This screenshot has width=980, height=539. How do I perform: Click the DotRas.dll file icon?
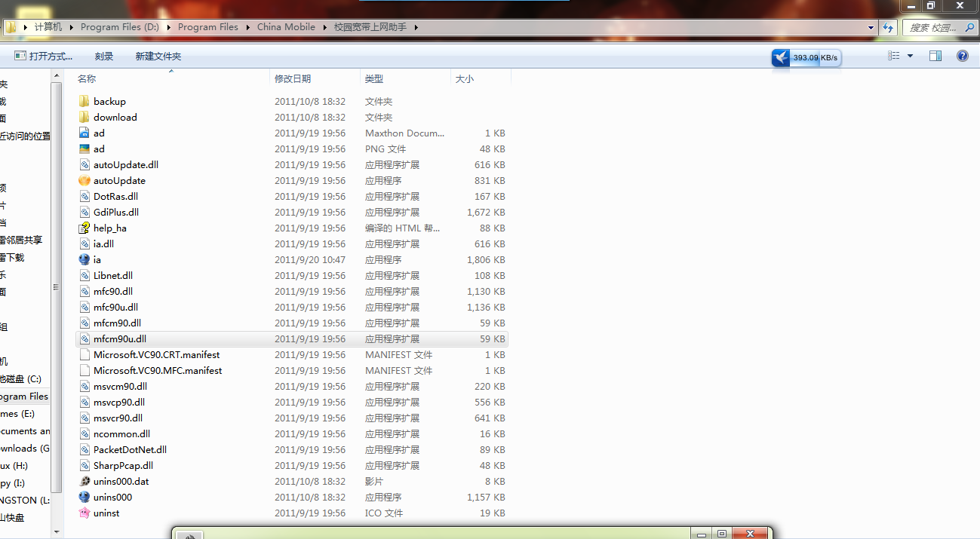point(84,196)
